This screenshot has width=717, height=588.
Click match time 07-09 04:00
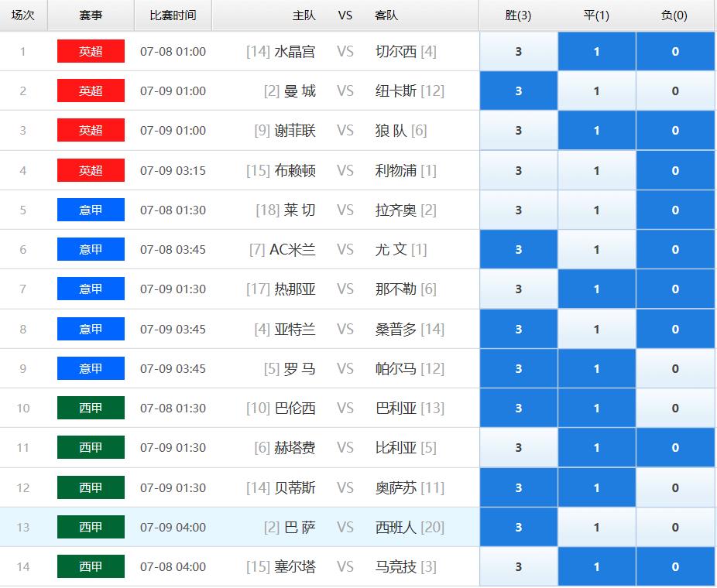tap(173, 527)
